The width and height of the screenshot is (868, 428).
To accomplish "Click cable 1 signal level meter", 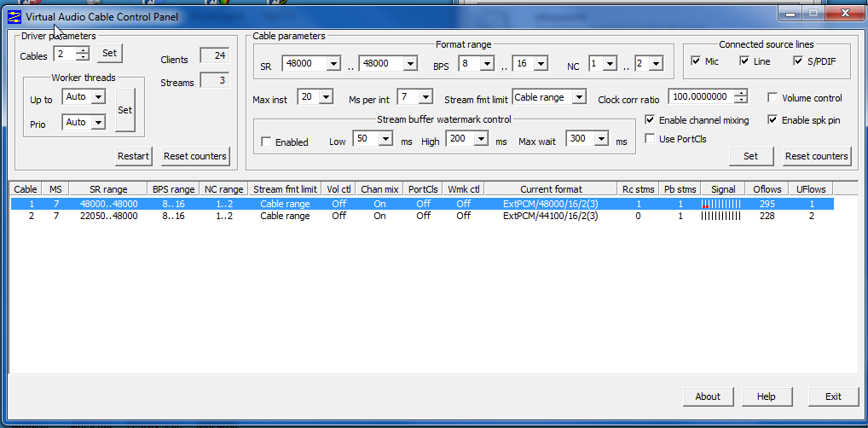I will pyautogui.click(x=720, y=204).
